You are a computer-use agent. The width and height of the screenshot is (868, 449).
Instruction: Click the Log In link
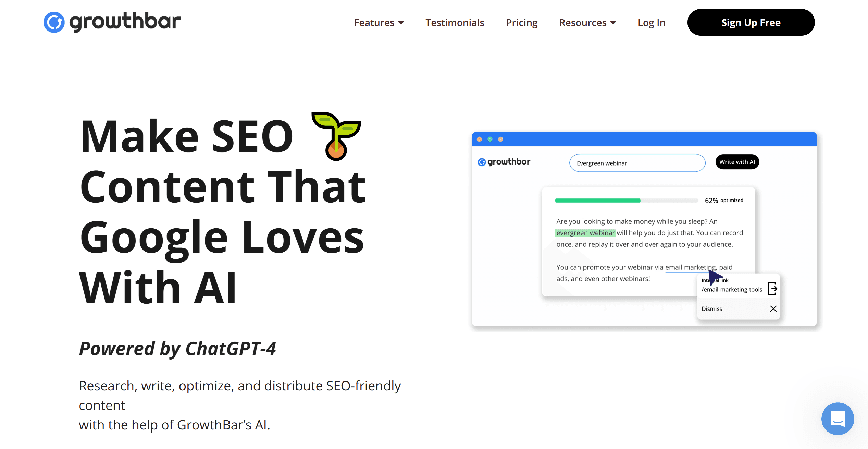tap(651, 23)
